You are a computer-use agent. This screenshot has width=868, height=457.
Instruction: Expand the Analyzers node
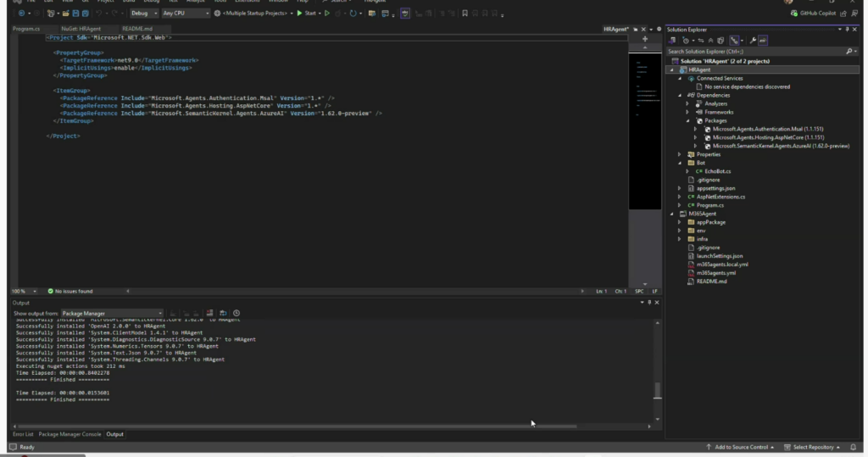coord(687,103)
